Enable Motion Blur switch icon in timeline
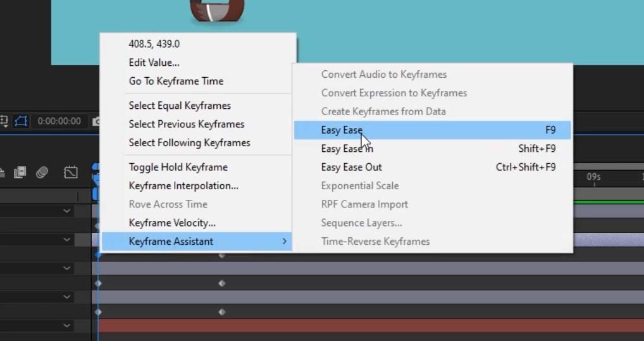This screenshot has height=341, width=644. click(x=42, y=172)
